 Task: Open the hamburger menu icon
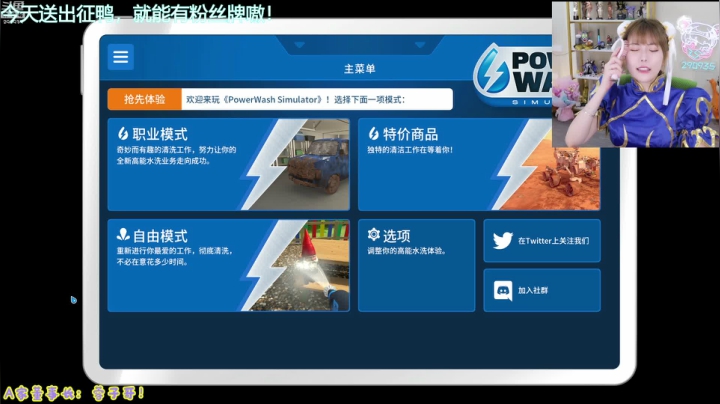121,57
